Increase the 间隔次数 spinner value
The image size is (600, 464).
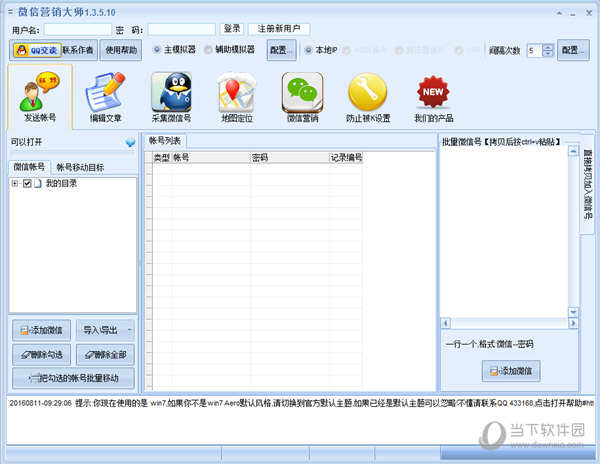tap(548, 47)
